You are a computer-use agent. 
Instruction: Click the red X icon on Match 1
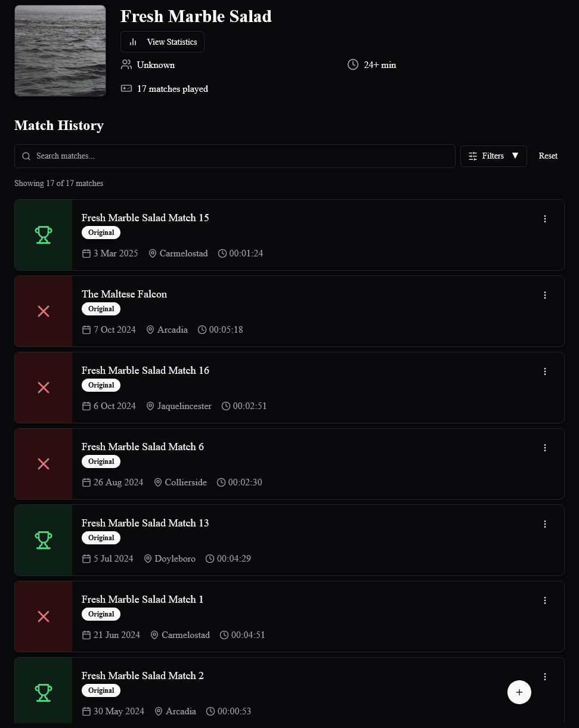pyautogui.click(x=43, y=616)
